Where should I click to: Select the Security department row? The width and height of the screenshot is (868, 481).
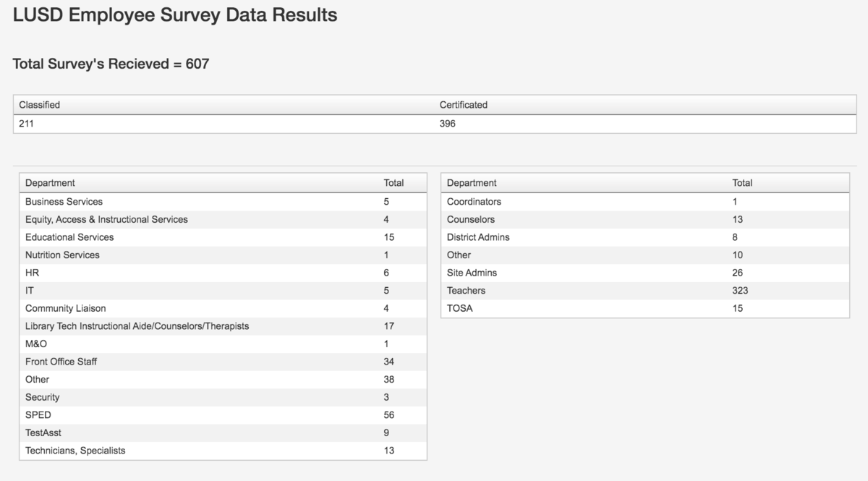[x=223, y=396]
